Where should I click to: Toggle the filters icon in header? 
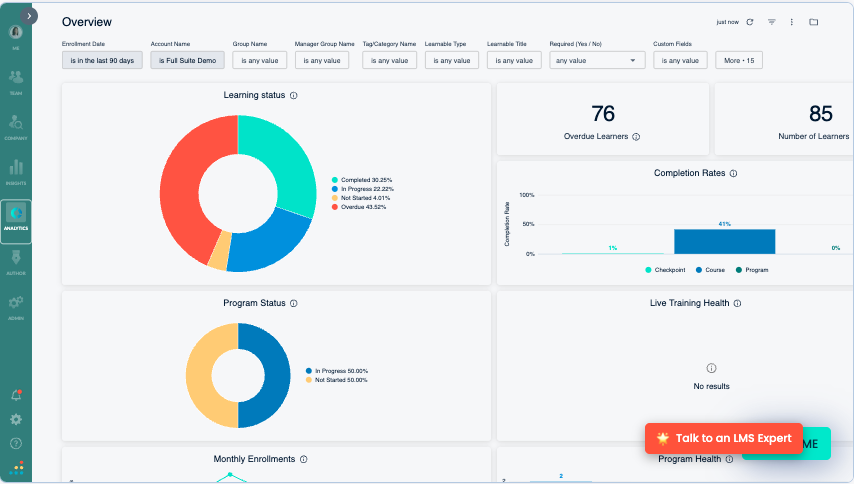coord(771,22)
